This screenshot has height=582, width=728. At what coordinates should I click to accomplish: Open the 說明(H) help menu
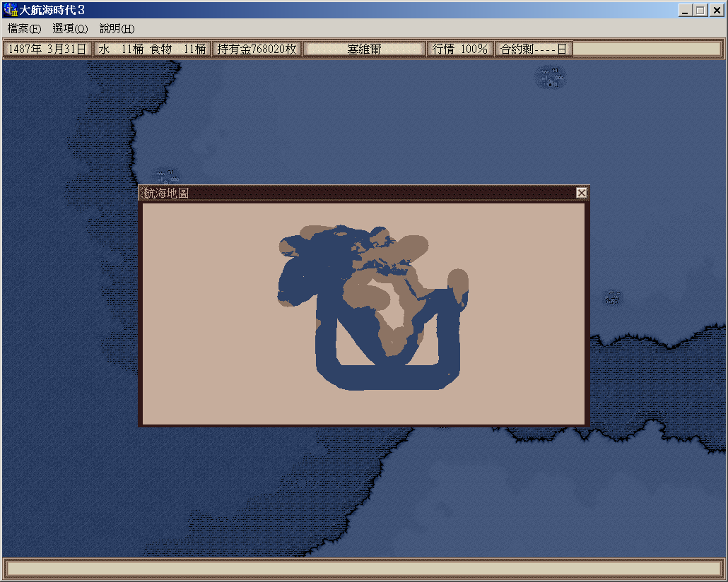(x=117, y=29)
